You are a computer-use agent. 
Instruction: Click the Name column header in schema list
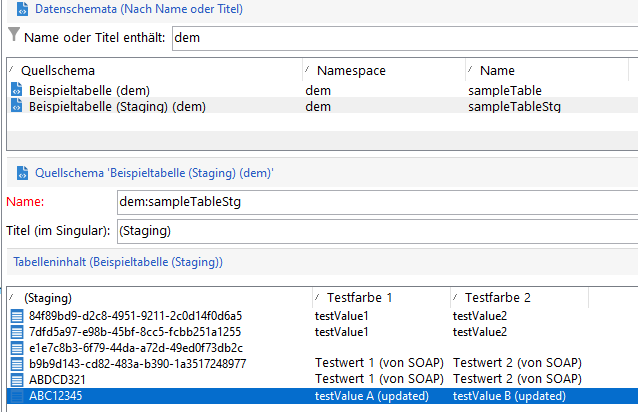click(498, 71)
